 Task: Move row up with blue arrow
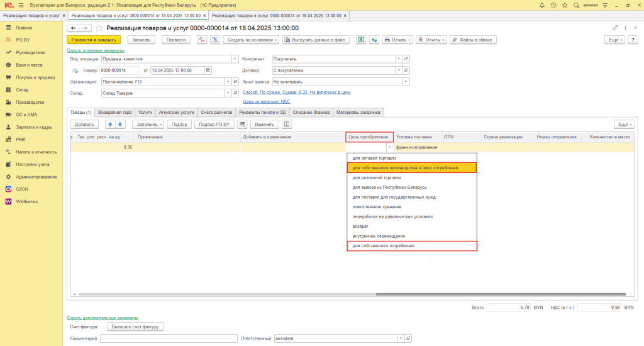[x=110, y=124]
